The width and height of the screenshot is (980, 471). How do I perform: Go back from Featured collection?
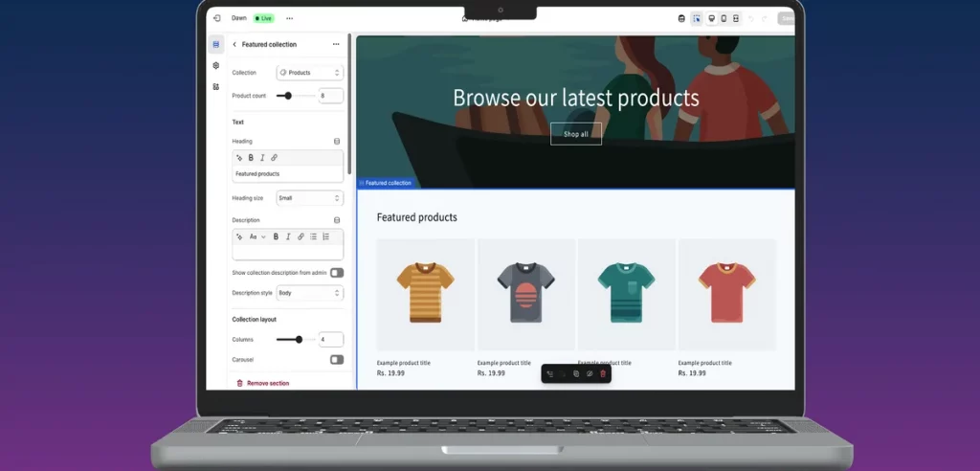click(234, 45)
